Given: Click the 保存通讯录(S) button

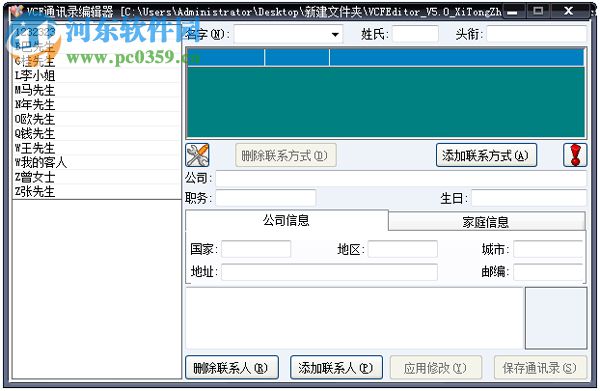Looking at the screenshot, I should point(540,368).
